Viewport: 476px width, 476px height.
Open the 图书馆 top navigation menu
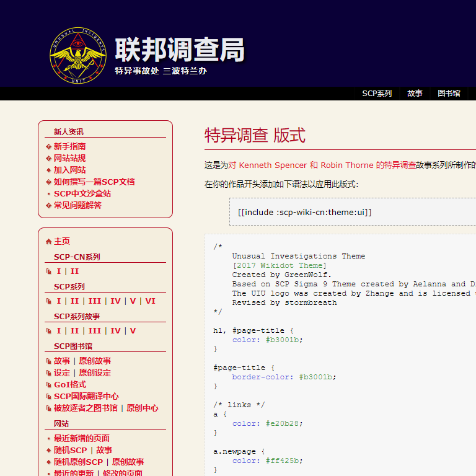click(449, 94)
